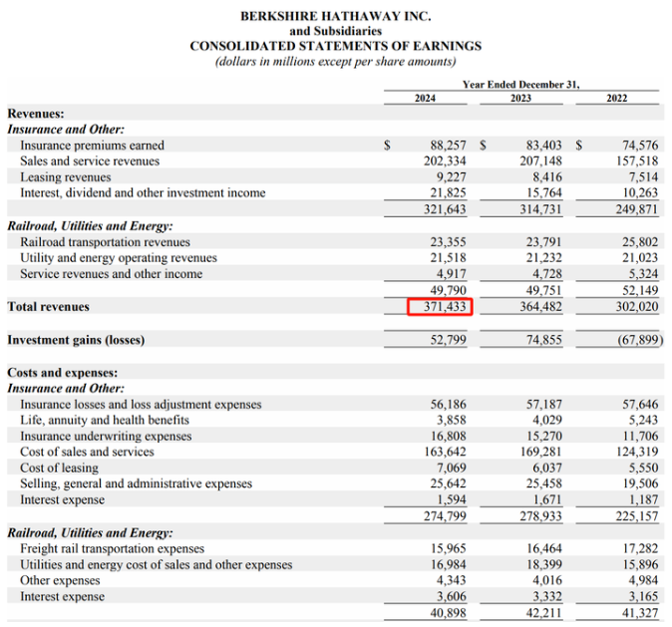Click the 'Insurance premiums earned' row label
The width and height of the screenshot is (672, 627).
92,146
